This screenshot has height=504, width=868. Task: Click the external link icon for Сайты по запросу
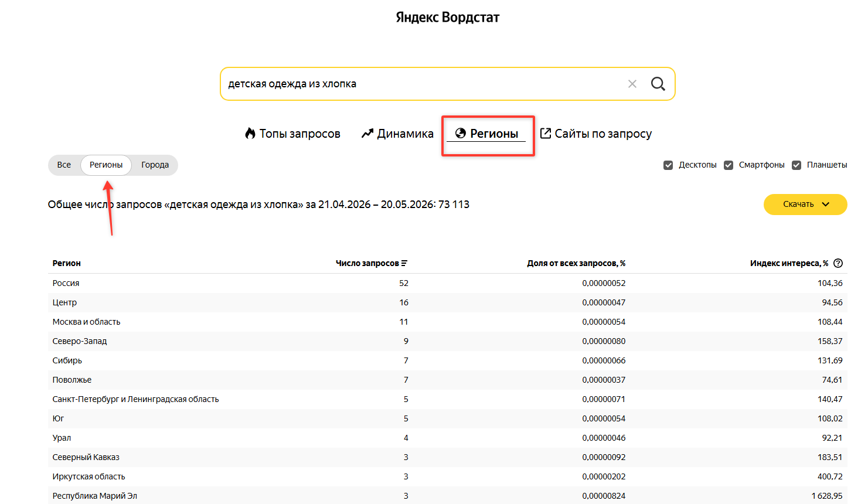point(545,133)
